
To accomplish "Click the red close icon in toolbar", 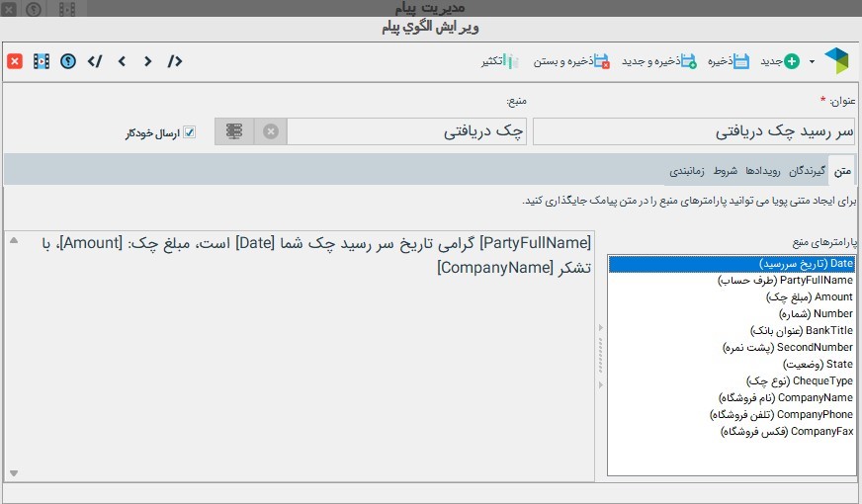I will (15, 61).
